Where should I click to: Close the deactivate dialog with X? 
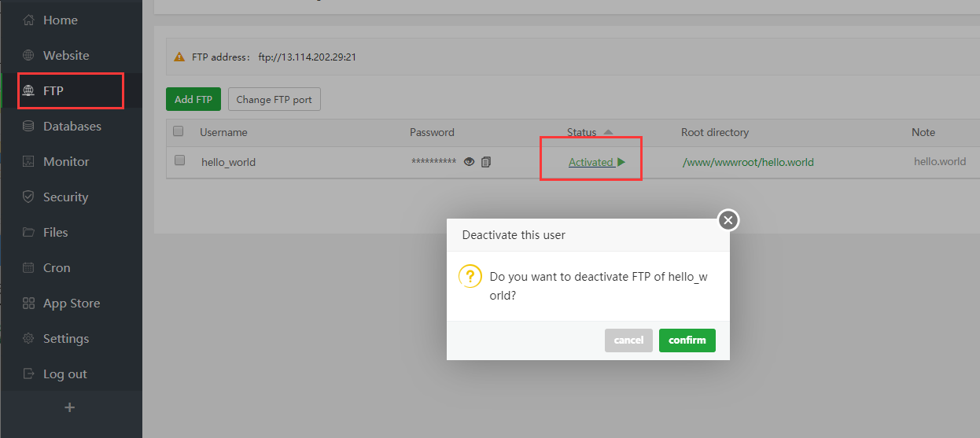[728, 220]
